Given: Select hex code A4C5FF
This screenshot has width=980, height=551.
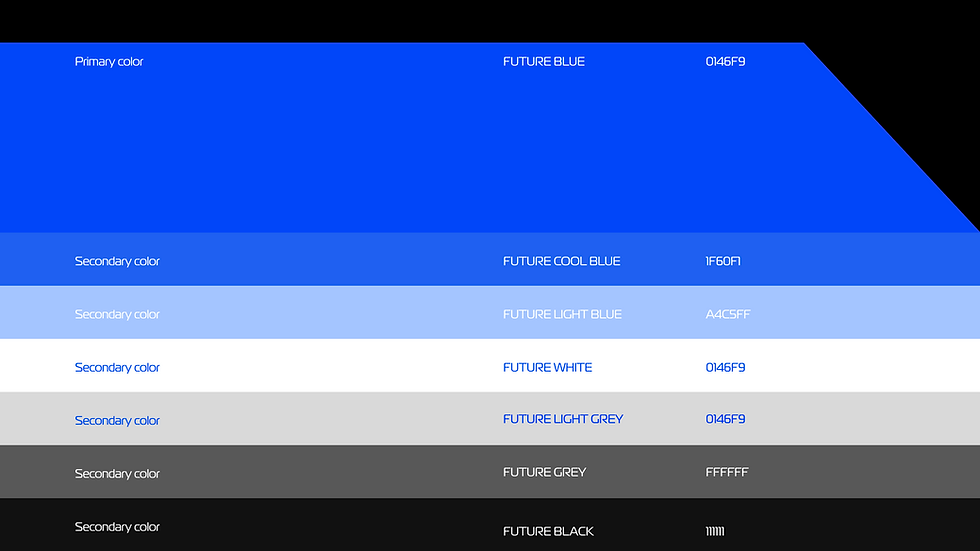Looking at the screenshot, I should pyautogui.click(x=728, y=314).
